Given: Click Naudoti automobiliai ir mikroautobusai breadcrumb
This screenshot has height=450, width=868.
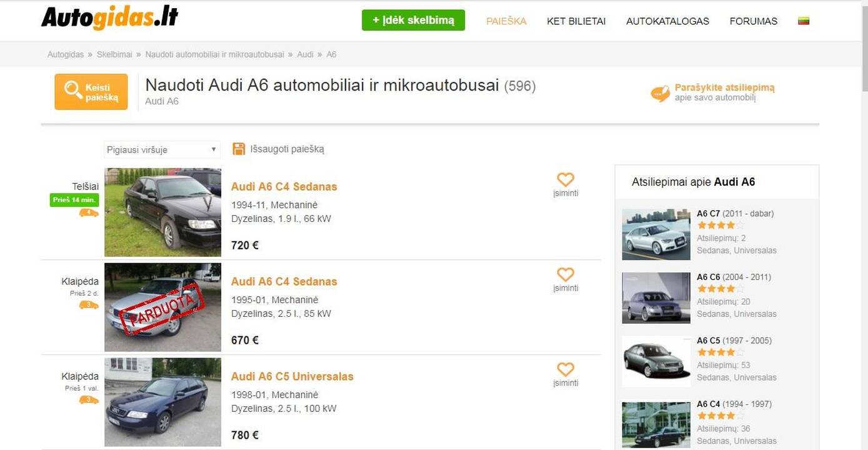Looking at the screenshot, I should 214,54.
